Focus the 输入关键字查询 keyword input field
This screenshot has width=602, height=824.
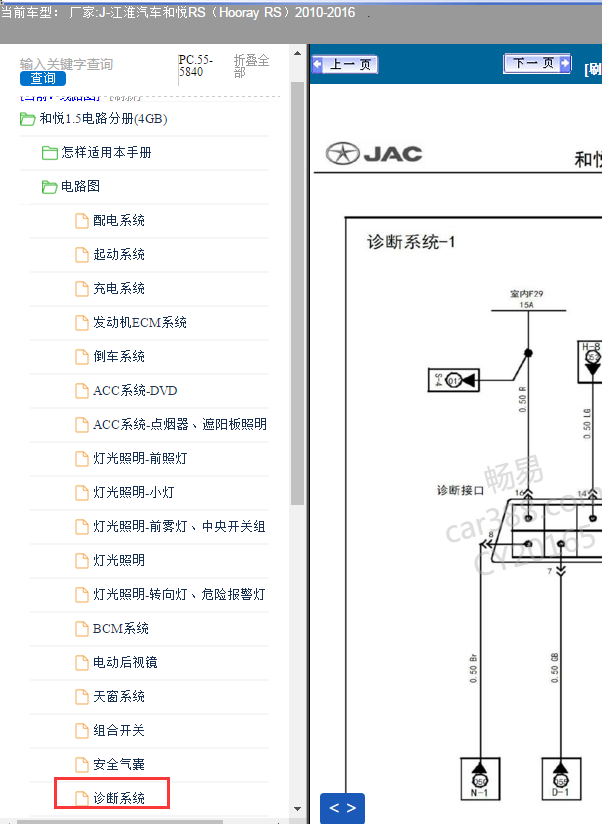tap(67, 64)
